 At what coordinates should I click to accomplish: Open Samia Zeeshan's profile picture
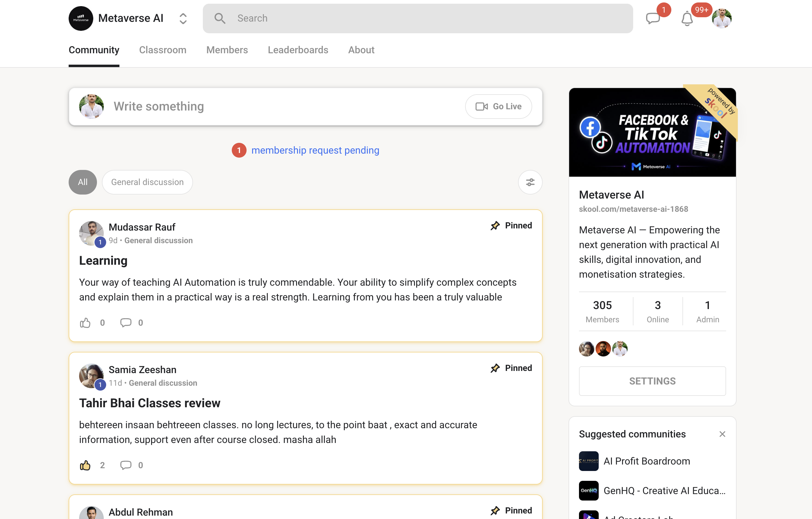(91, 376)
